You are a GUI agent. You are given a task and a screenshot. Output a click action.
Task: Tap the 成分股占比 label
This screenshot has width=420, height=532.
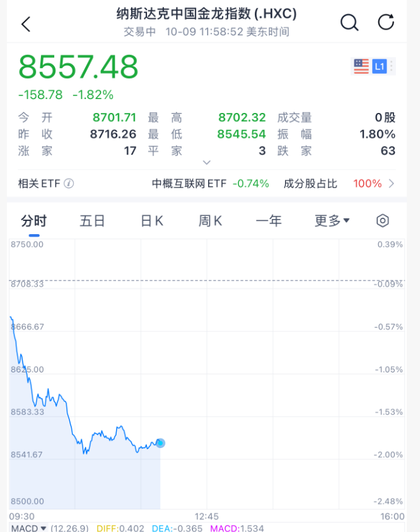[x=310, y=184]
